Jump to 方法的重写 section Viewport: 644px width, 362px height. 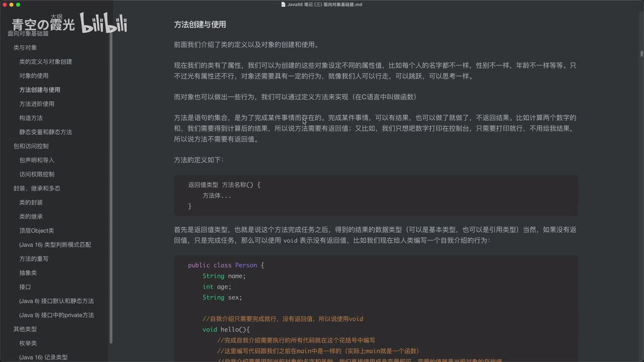34,259
